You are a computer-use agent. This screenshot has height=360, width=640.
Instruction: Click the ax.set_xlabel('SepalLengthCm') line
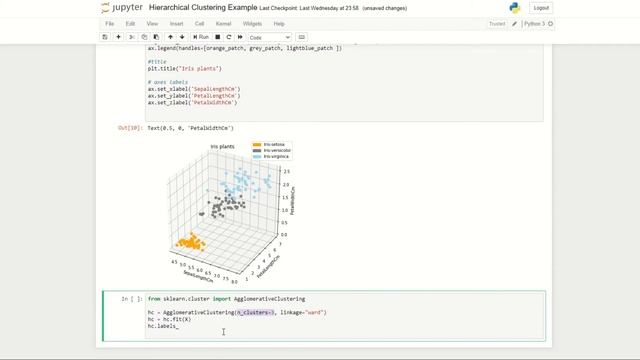[x=194, y=89]
